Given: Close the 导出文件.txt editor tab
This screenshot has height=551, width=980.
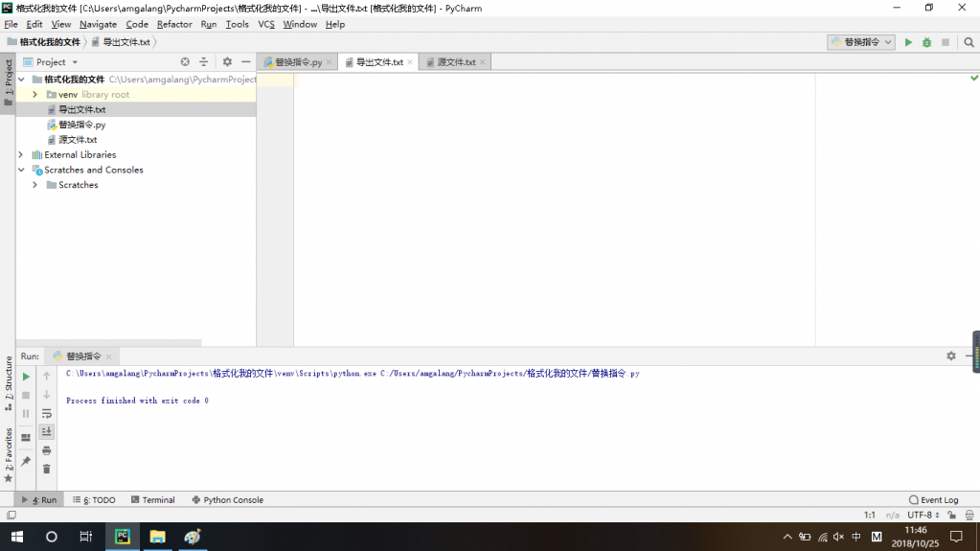Looking at the screenshot, I should [x=410, y=62].
